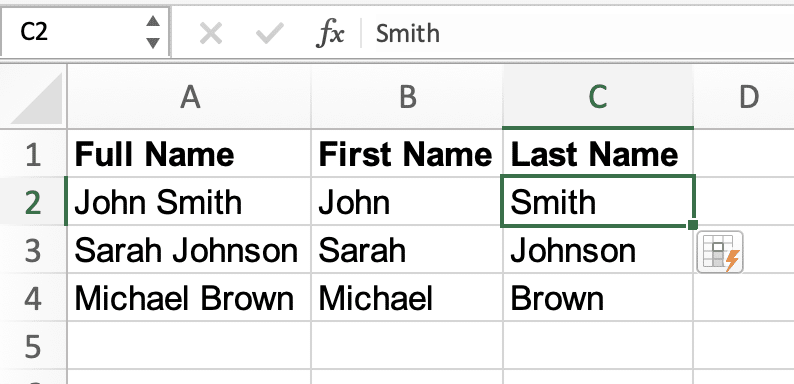The image size is (794, 384).
Task: Click the cancel X icon in formula bar
Action: (x=211, y=34)
